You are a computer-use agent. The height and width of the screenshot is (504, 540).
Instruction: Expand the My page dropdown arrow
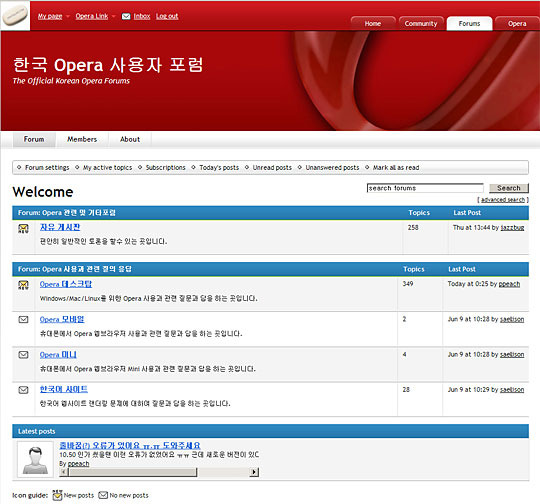(x=68, y=17)
